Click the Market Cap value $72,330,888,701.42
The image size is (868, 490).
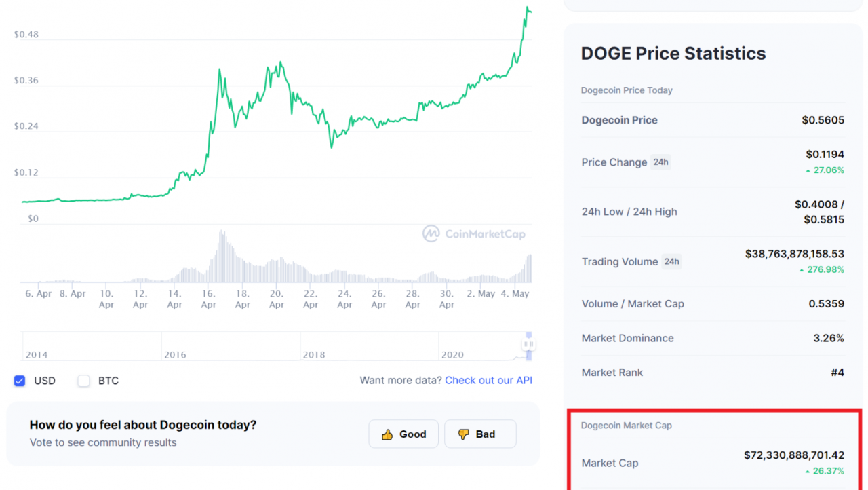point(794,455)
